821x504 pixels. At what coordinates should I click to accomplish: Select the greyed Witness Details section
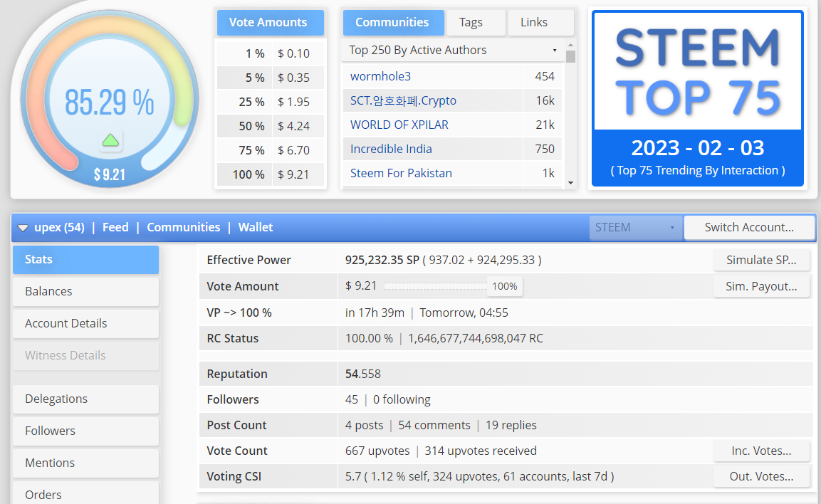click(x=86, y=355)
